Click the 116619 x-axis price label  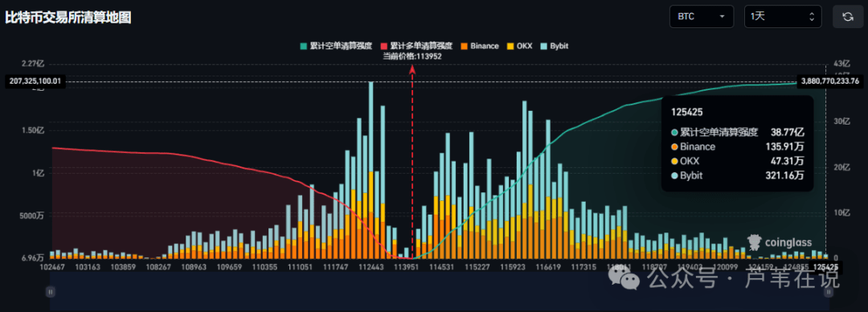pyautogui.click(x=549, y=266)
